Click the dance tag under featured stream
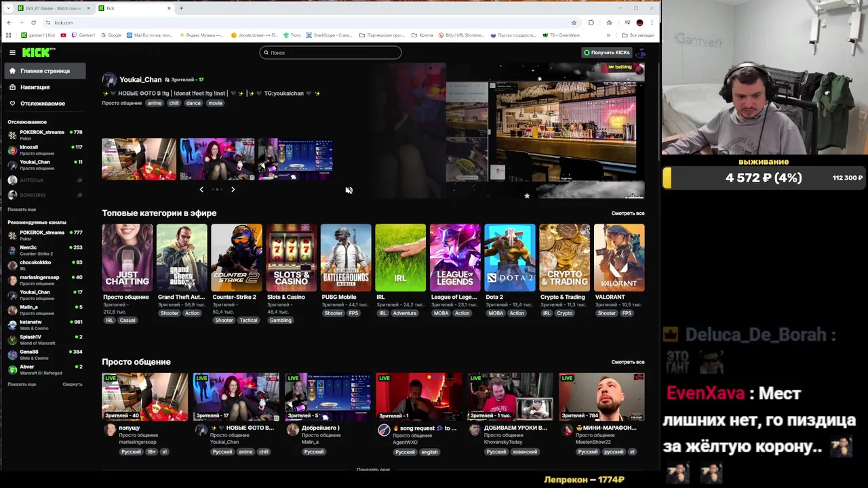This screenshot has width=868, height=488. pyautogui.click(x=193, y=103)
